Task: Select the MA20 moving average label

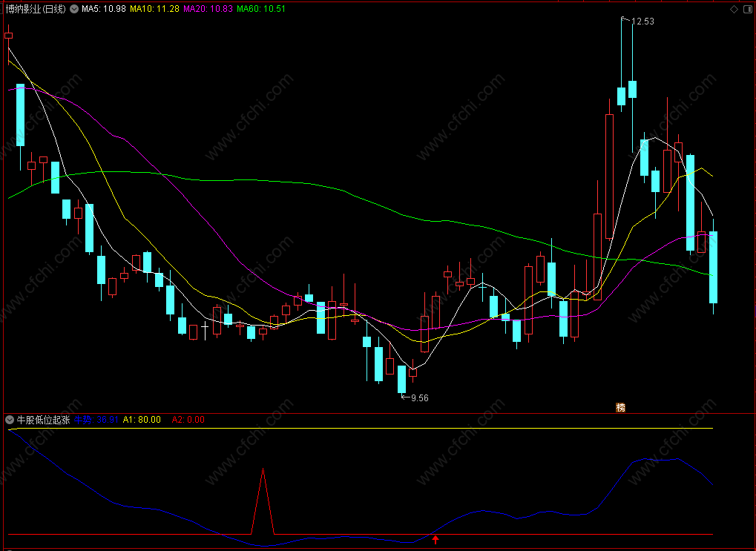Action: click(x=208, y=9)
